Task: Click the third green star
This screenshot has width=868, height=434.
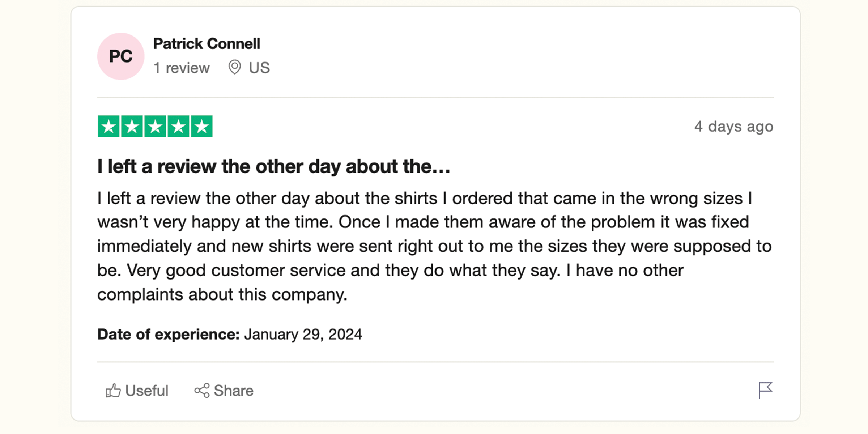Action: pyautogui.click(x=155, y=126)
